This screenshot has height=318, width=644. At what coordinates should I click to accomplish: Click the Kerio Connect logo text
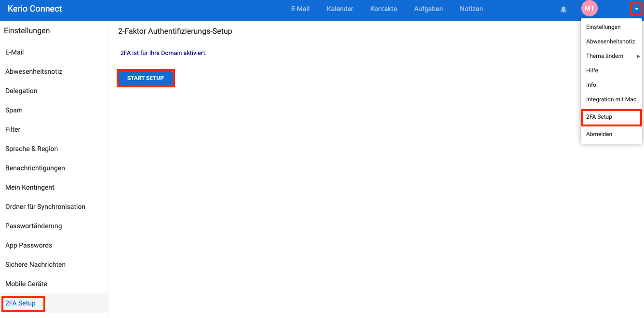[35, 9]
